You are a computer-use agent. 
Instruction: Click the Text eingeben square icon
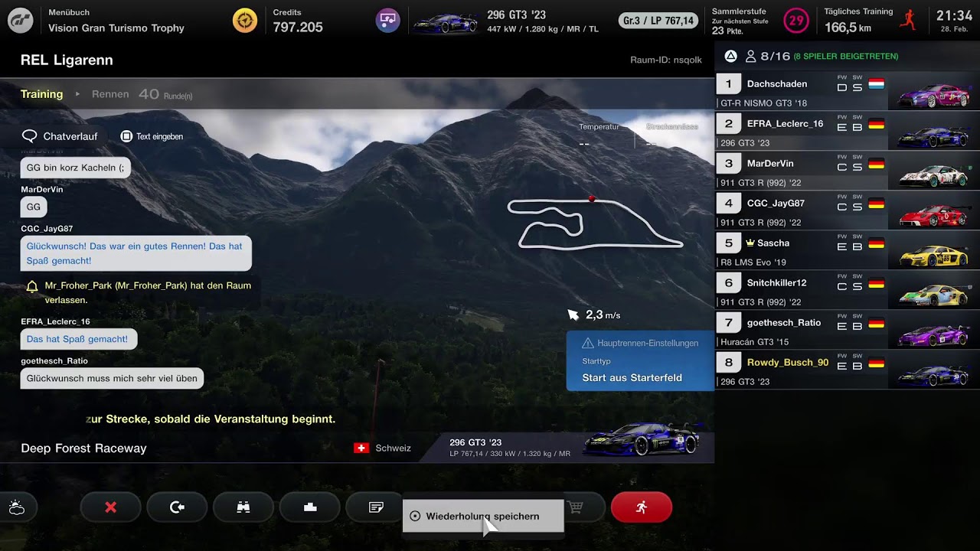pos(126,136)
